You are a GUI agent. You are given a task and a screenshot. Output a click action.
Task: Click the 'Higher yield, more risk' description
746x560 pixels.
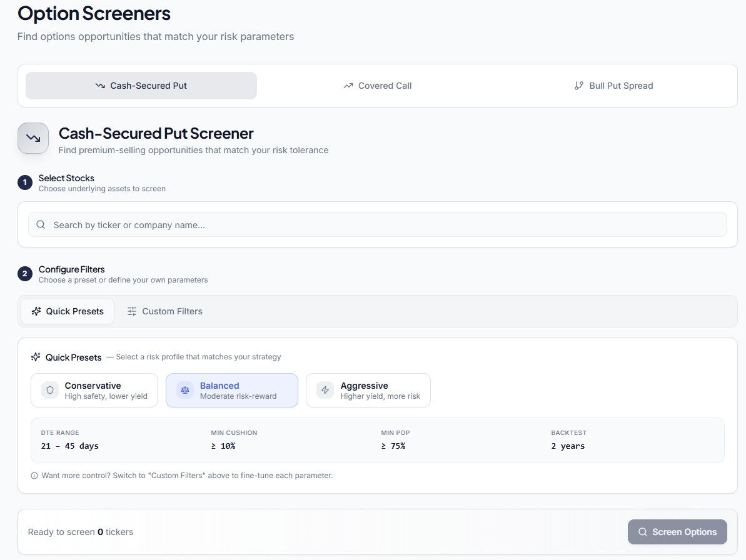pyautogui.click(x=380, y=396)
